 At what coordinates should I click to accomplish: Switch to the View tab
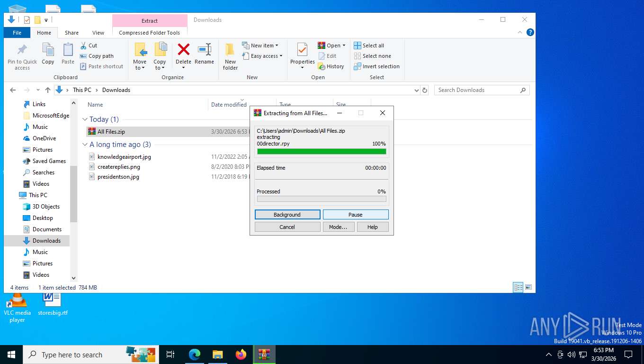tap(98, 33)
